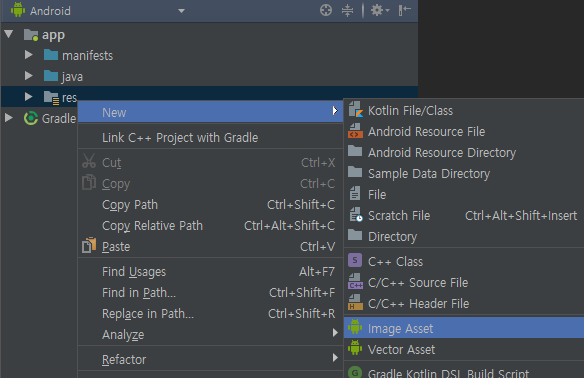This screenshot has width=584, height=378.
Task: Expand the Gradle Scripts node
Action: point(9,118)
